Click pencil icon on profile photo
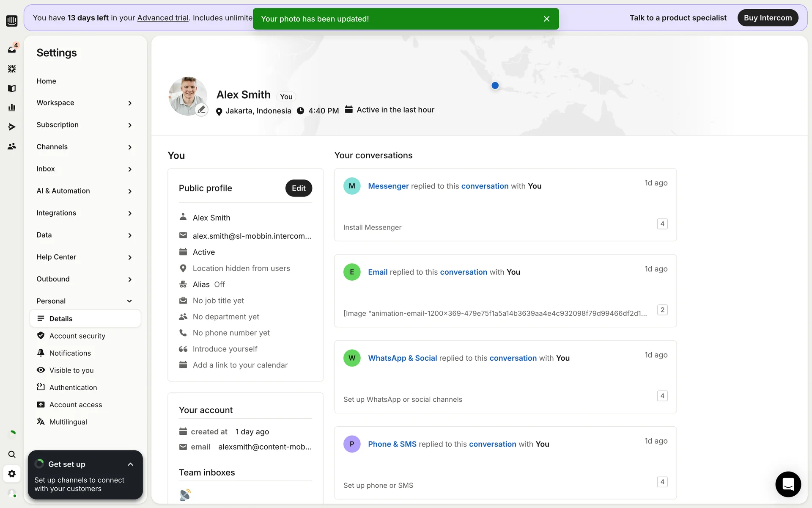812x508 pixels. 202,110
